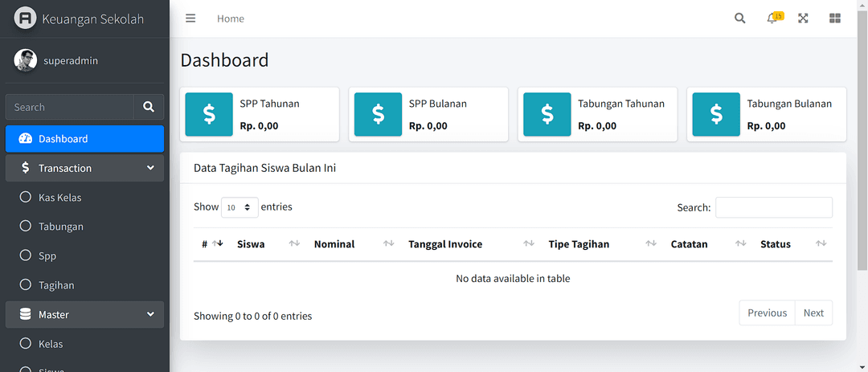Click the Keuangan Sekolah brand logo

(26, 18)
